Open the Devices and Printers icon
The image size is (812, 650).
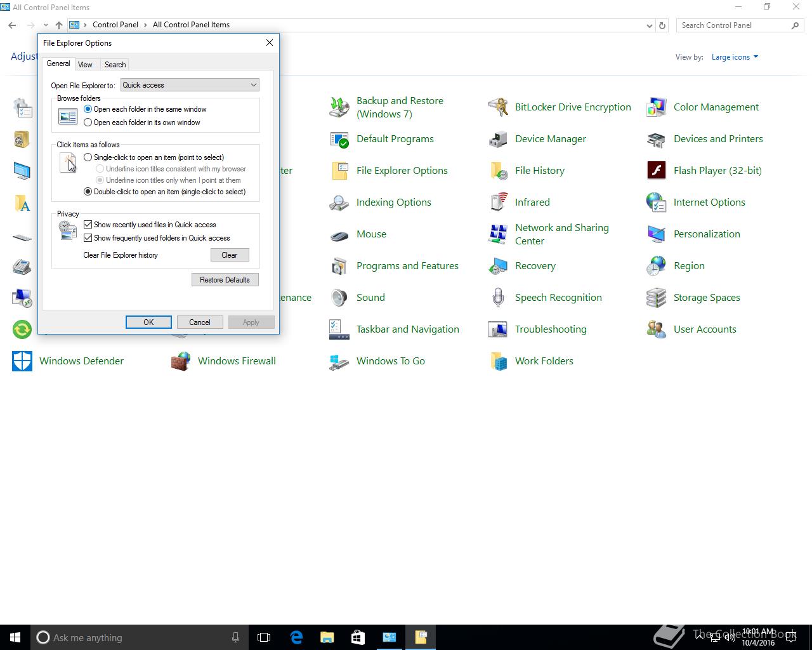pyautogui.click(x=657, y=139)
